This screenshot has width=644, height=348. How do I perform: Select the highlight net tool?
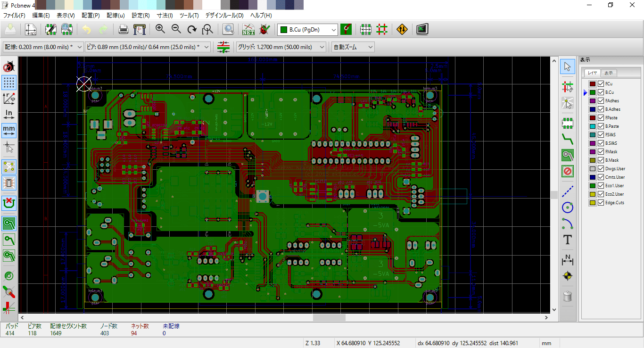click(x=568, y=86)
